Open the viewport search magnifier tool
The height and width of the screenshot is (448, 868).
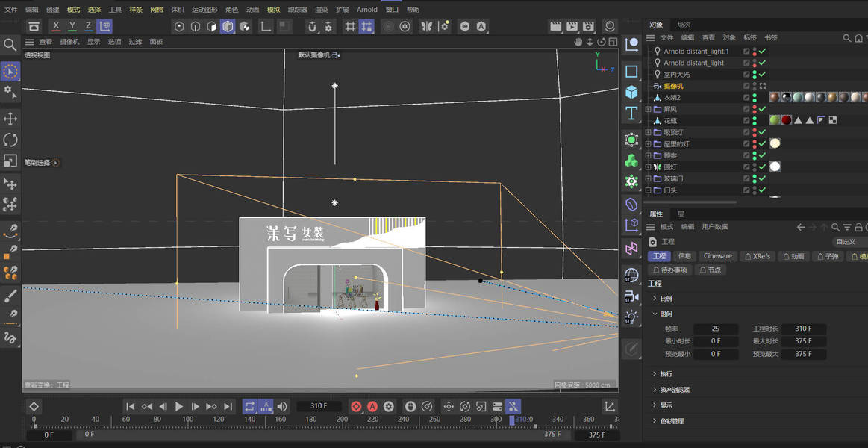coord(10,45)
